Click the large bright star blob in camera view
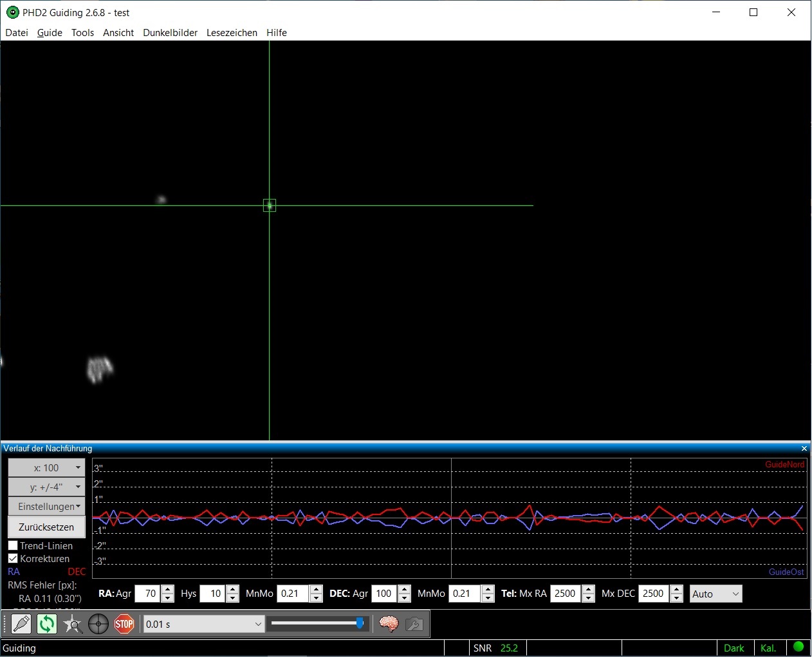 99,369
